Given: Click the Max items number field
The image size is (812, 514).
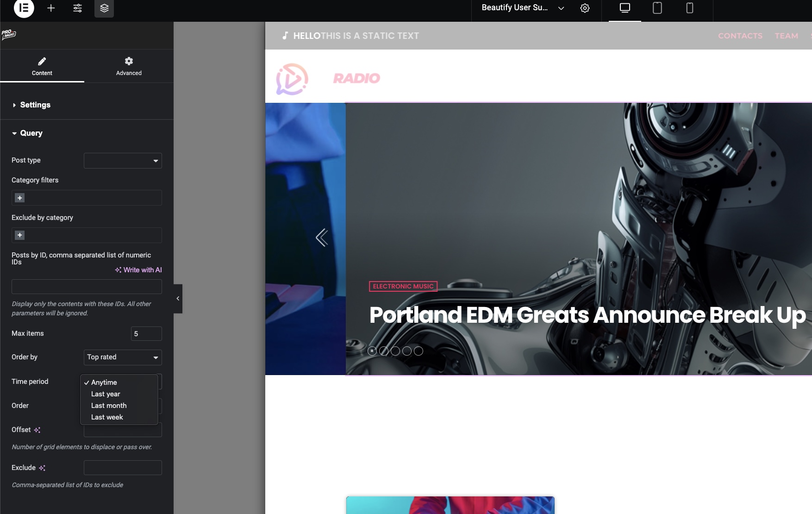Looking at the screenshot, I should click(146, 334).
